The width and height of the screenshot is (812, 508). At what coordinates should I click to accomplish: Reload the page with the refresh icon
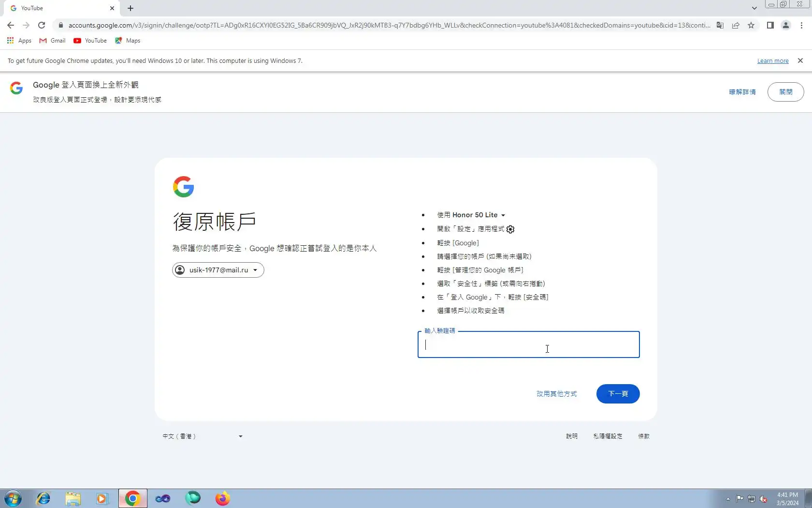click(x=42, y=25)
